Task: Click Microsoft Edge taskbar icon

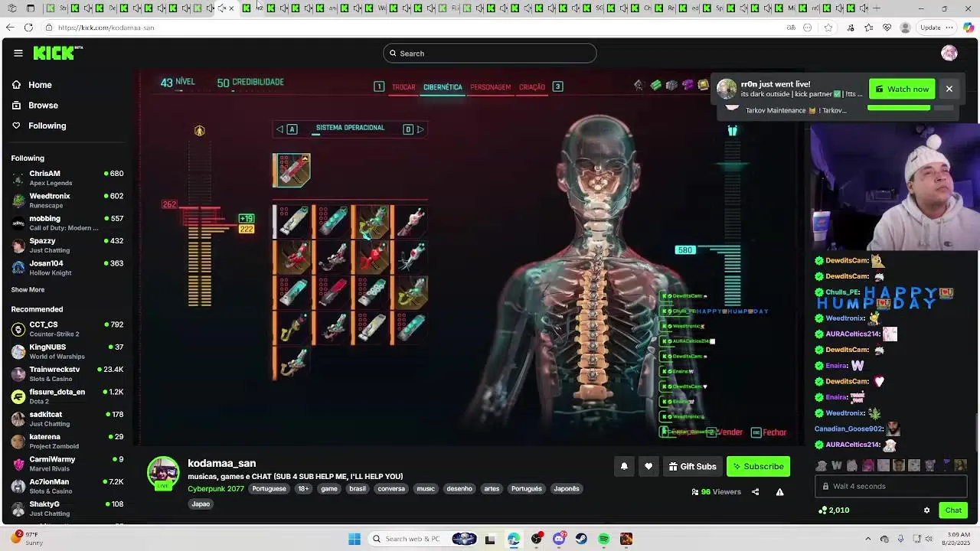Action: [x=514, y=539]
